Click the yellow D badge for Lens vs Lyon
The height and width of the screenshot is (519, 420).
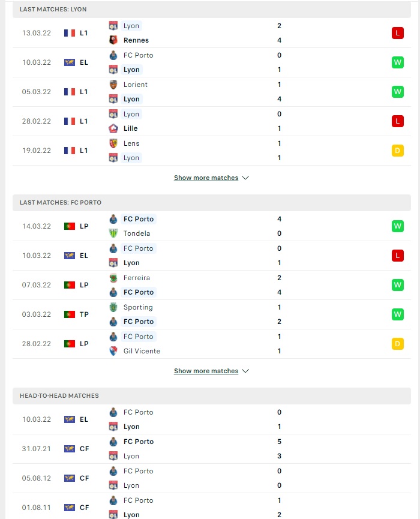point(397,151)
